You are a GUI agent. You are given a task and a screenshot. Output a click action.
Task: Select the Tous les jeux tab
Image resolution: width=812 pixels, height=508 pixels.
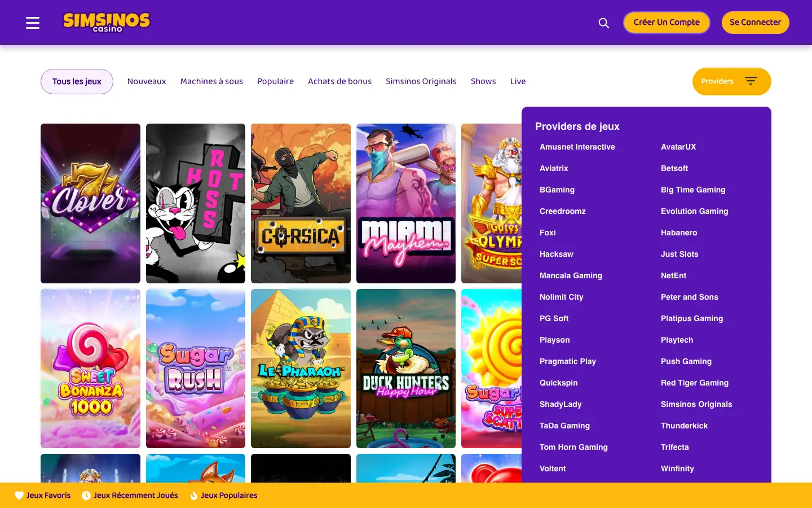tap(77, 81)
